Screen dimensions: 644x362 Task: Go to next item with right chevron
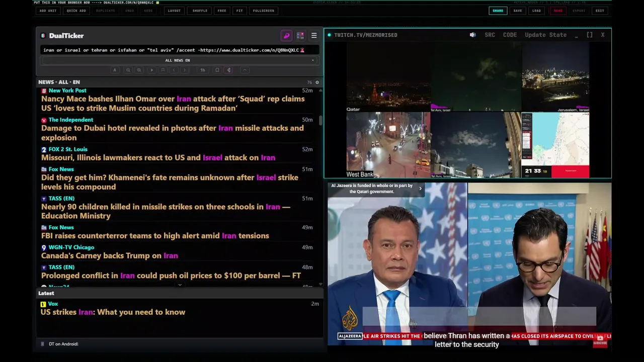coord(185,70)
